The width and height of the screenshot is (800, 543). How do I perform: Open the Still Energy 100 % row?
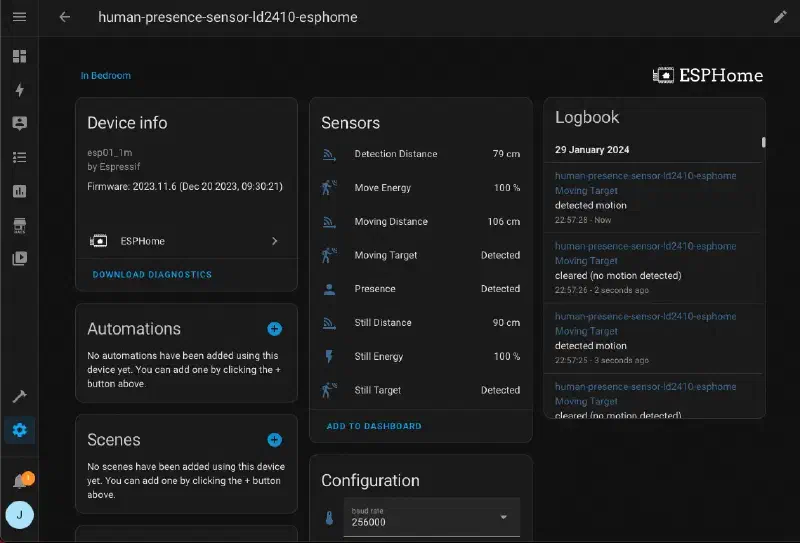coord(421,356)
